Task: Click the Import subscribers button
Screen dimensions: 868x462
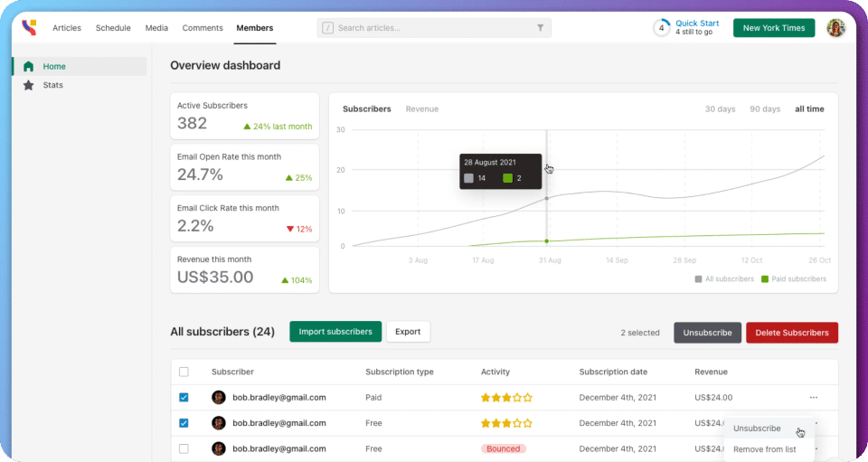Action: [x=335, y=332]
